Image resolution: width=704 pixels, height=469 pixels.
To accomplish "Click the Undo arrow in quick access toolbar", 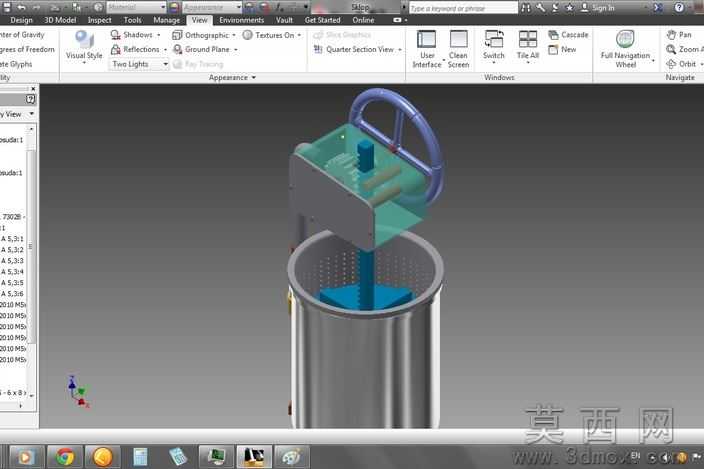I will (x=21, y=7).
